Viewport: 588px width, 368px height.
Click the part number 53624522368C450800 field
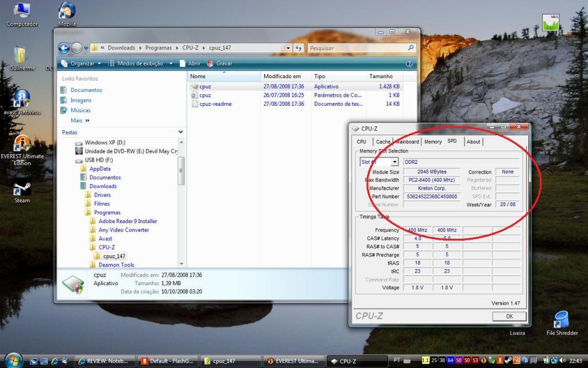point(432,197)
